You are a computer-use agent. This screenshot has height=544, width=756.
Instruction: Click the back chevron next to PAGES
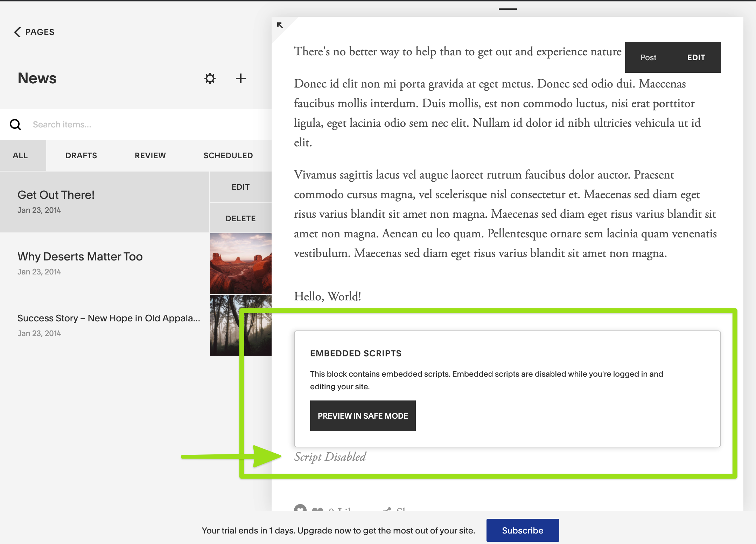tap(17, 32)
